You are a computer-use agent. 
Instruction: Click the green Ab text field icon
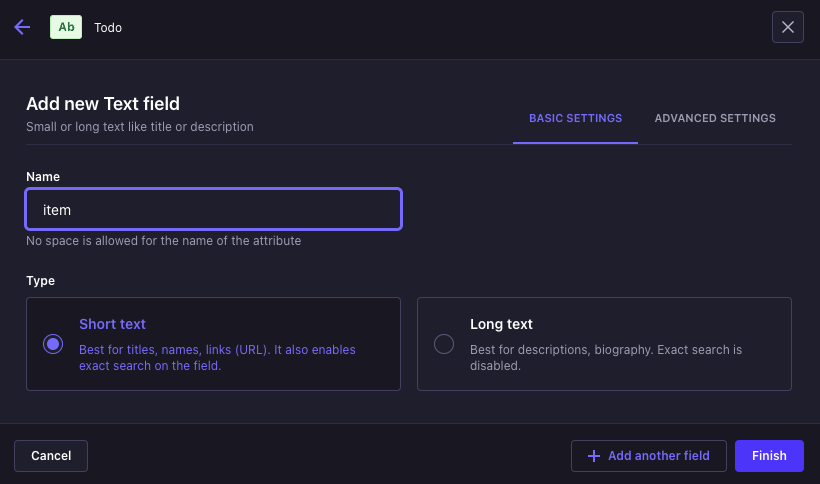coord(66,27)
